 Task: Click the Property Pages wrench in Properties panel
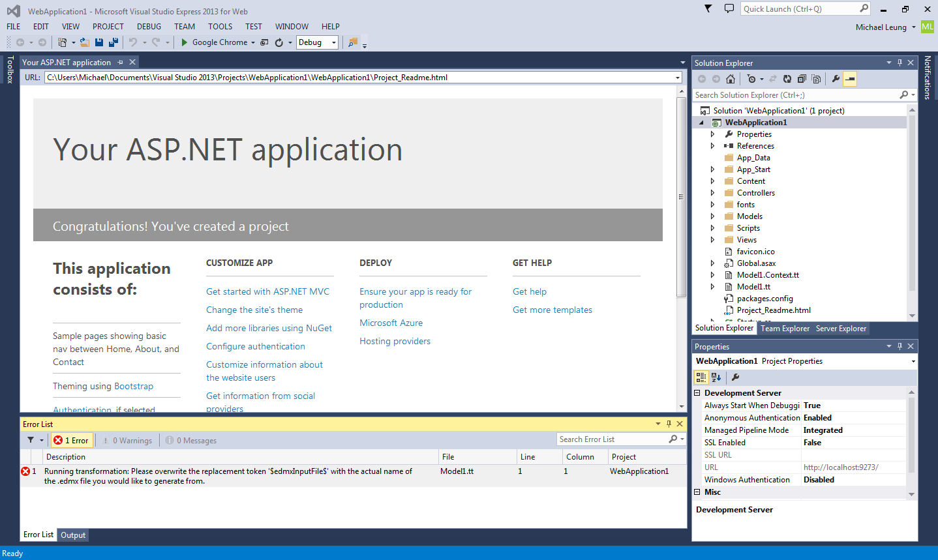coord(735,377)
